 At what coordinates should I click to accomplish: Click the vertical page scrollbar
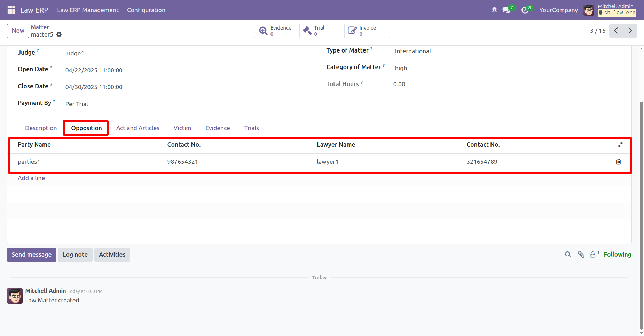[x=641, y=216]
